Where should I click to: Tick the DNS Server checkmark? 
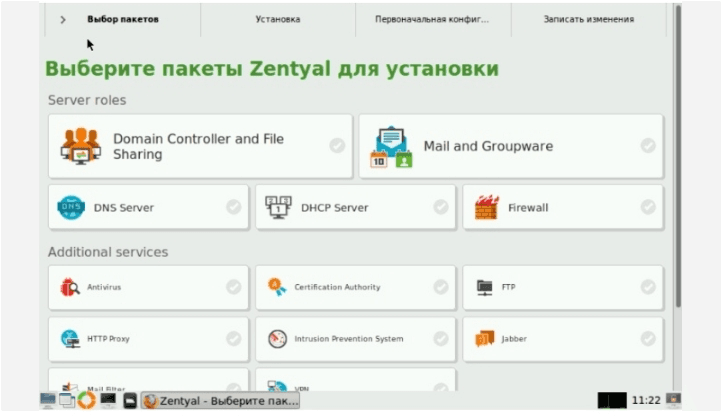click(x=233, y=207)
